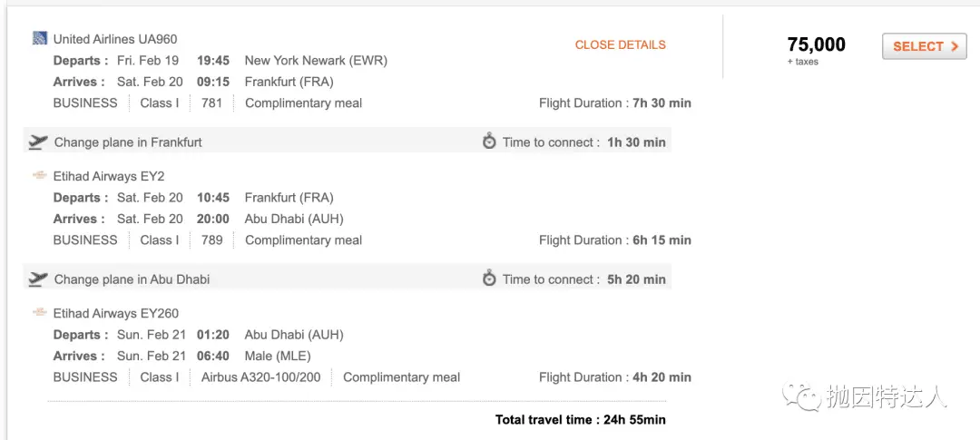
Task: Click the plane icon beside Change plane in Frankfurt
Action: [x=38, y=142]
